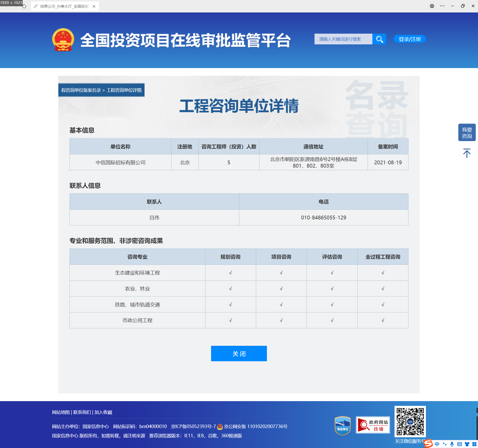Image resolution: width=478 pixels, height=448 pixels.
Task: Click the national emblem platform logo
Action: click(x=64, y=40)
